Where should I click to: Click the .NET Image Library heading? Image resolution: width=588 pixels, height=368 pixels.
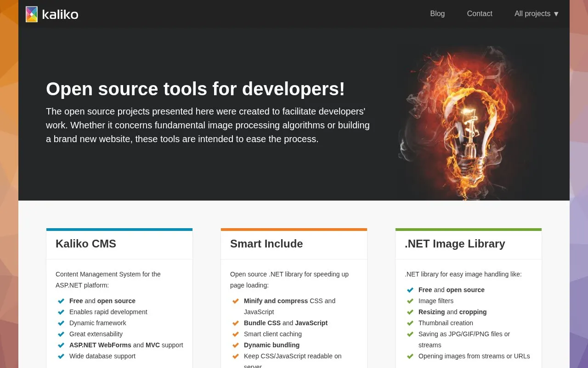455,244
